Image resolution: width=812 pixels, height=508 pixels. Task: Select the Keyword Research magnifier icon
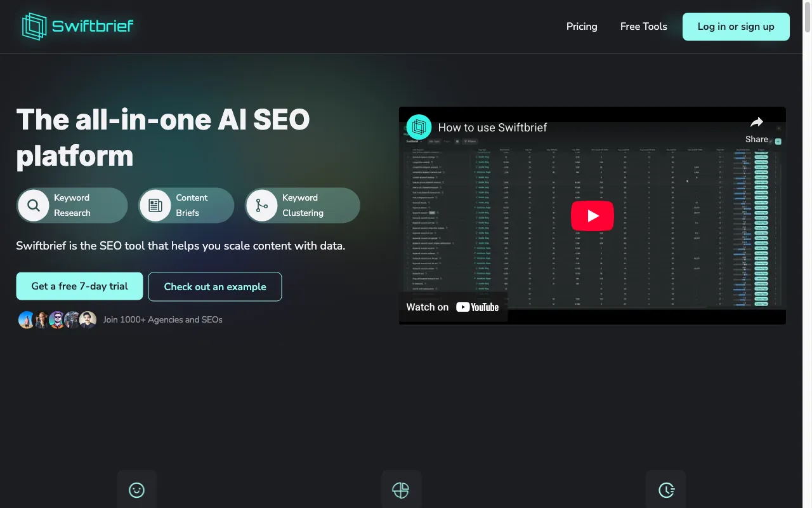tap(34, 205)
